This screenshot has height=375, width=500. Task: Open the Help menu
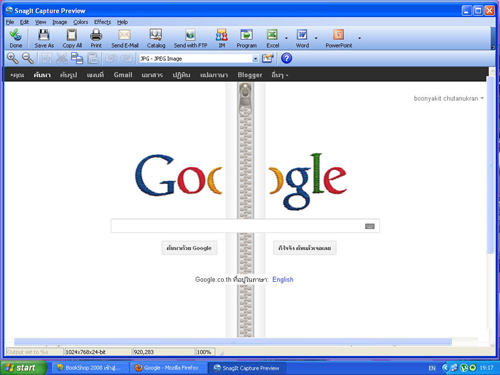point(122,22)
